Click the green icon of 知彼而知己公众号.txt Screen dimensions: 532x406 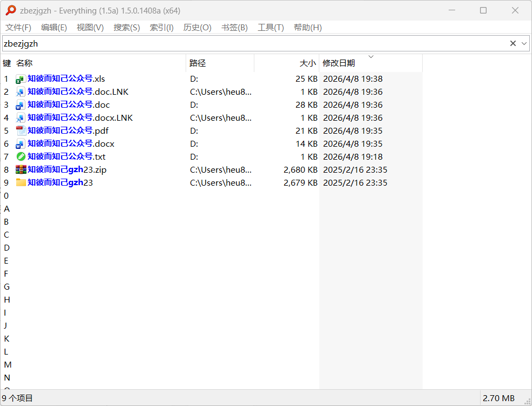coord(21,157)
